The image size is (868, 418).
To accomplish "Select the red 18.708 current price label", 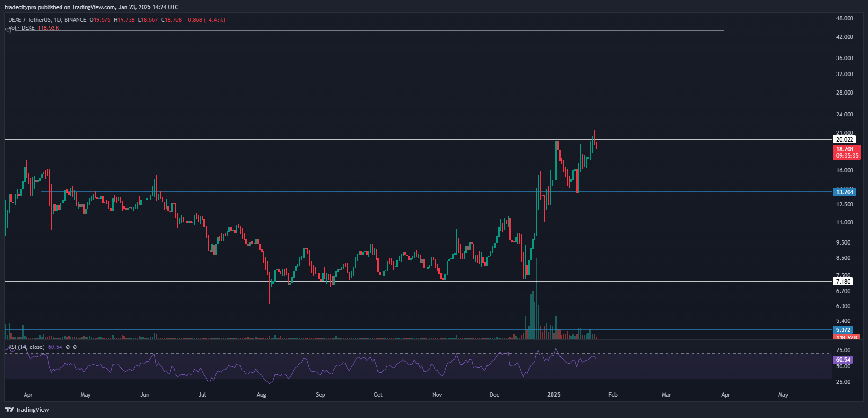I will pyautogui.click(x=844, y=149).
